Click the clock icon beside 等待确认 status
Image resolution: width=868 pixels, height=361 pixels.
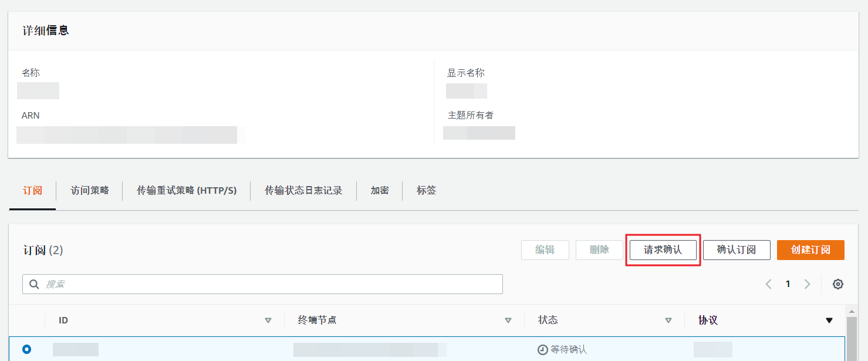pyautogui.click(x=542, y=350)
